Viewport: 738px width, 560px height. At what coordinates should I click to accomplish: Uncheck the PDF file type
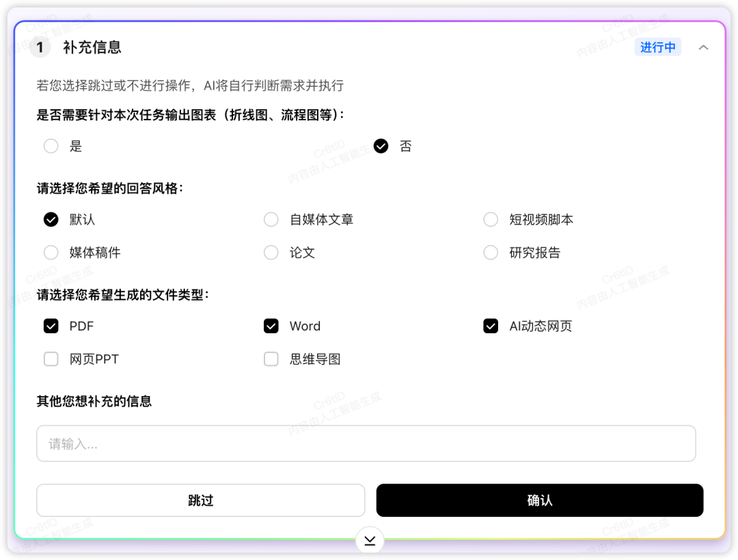click(51, 326)
